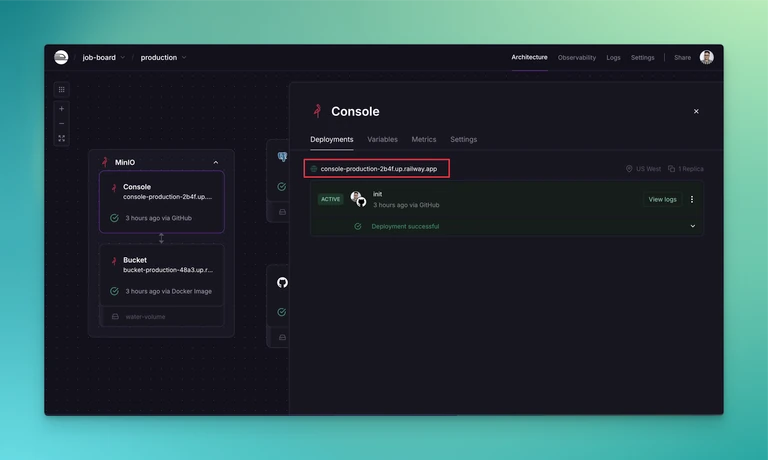Click the ACTIVE status badge
This screenshot has width=768, height=460.
[331, 199]
